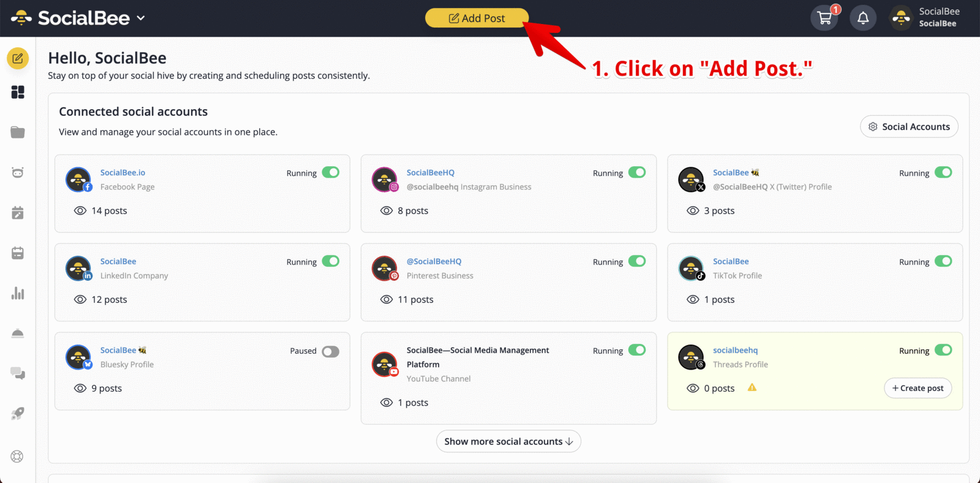Click the eye icon next to 0 posts
This screenshot has height=483, width=980.
[x=693, y=388]
